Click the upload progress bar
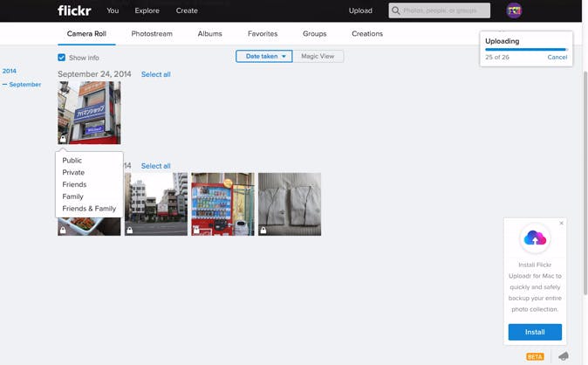Image resolution: width=588 pixels, height=365 pixels. coord(526,49)
